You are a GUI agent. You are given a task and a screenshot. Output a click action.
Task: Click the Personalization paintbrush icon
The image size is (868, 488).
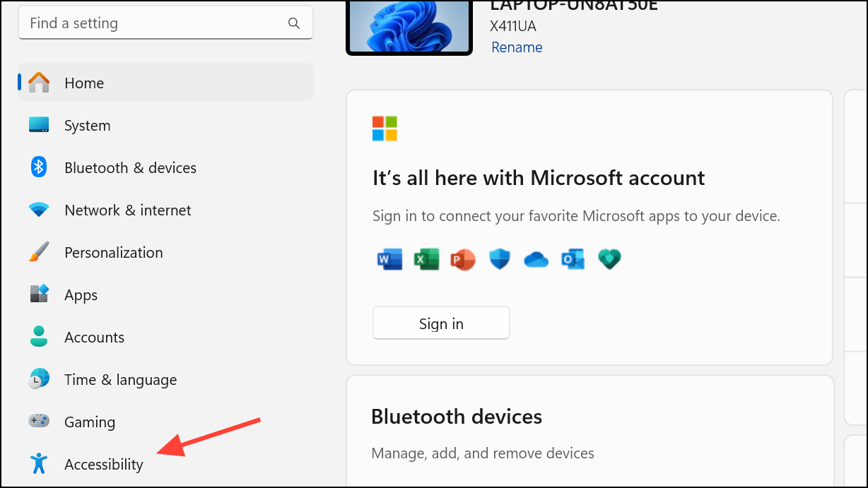(39, 252)
